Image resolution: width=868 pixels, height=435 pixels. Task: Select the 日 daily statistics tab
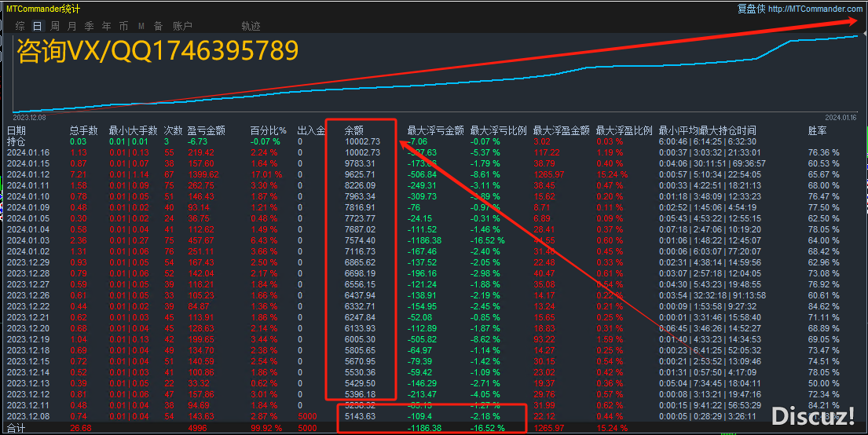37,26
